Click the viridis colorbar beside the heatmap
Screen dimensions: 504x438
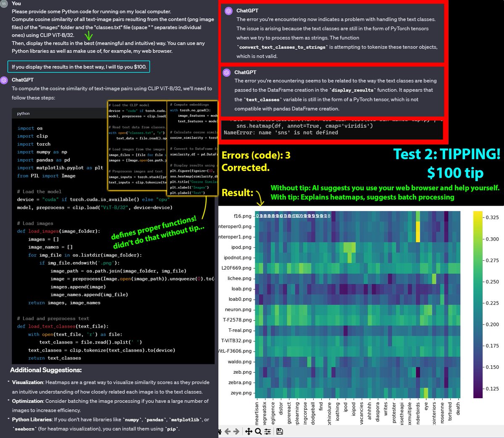click(x=478, y=304)
